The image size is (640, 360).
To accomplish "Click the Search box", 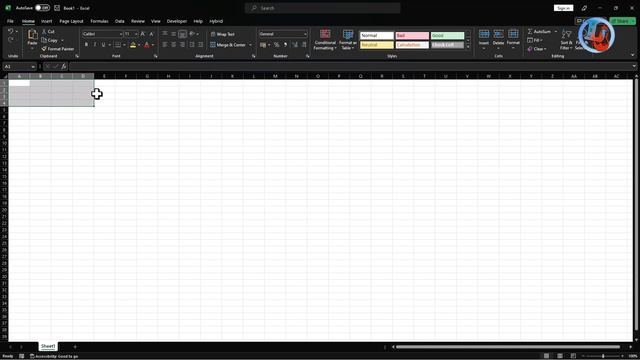I will pyautogui.click(x=322, y=8).
